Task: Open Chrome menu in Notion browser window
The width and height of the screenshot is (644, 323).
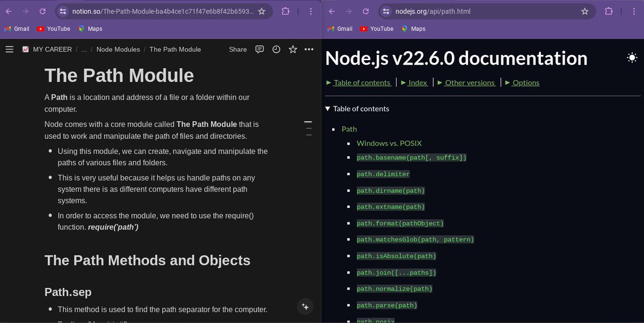Action: pyautogui.click(x=311, y=11)
